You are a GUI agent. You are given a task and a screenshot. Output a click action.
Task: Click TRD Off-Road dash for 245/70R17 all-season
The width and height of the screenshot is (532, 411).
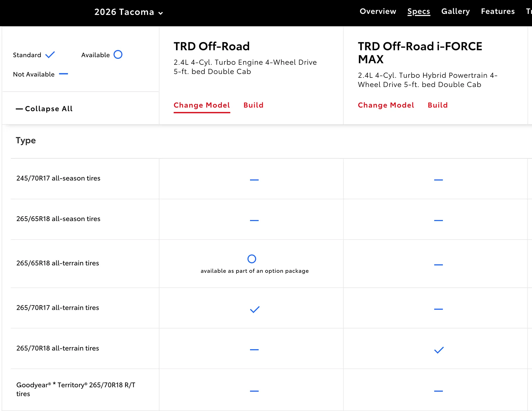coord(254,180)
